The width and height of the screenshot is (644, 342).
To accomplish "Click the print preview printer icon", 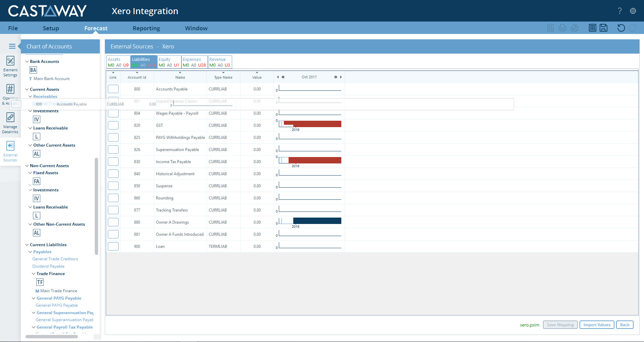I will [x=575, y=28].
